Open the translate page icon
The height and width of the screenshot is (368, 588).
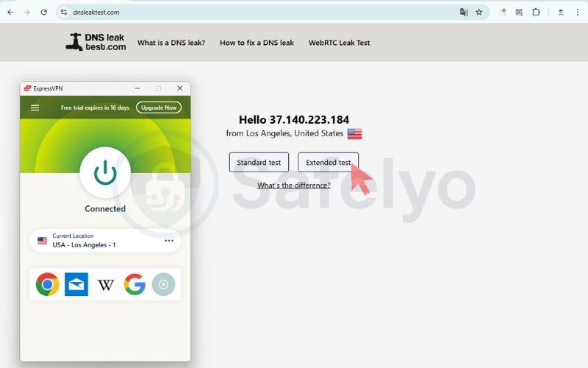464,12
